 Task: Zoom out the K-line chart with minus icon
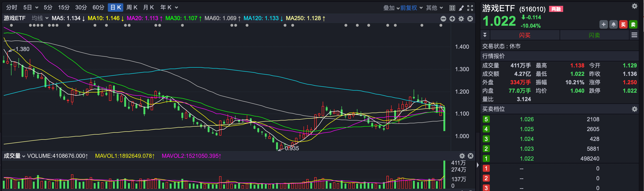click(443, 19)
